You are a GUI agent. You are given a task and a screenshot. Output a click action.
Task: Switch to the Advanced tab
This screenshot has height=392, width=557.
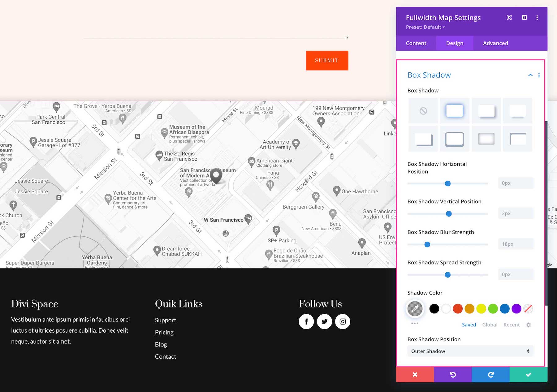pyautogui.click(x=495, y=43)
